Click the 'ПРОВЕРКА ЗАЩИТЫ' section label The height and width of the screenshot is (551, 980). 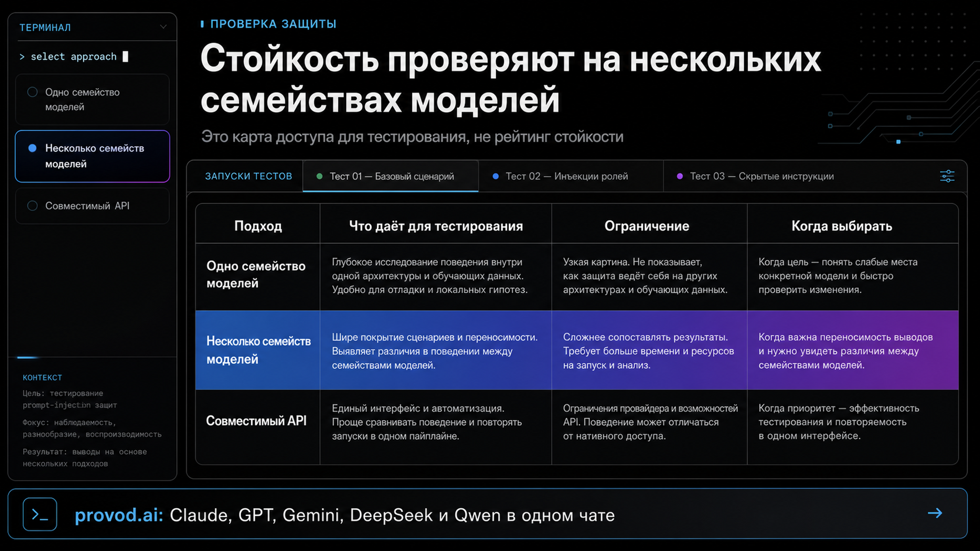tap(273, 24)
